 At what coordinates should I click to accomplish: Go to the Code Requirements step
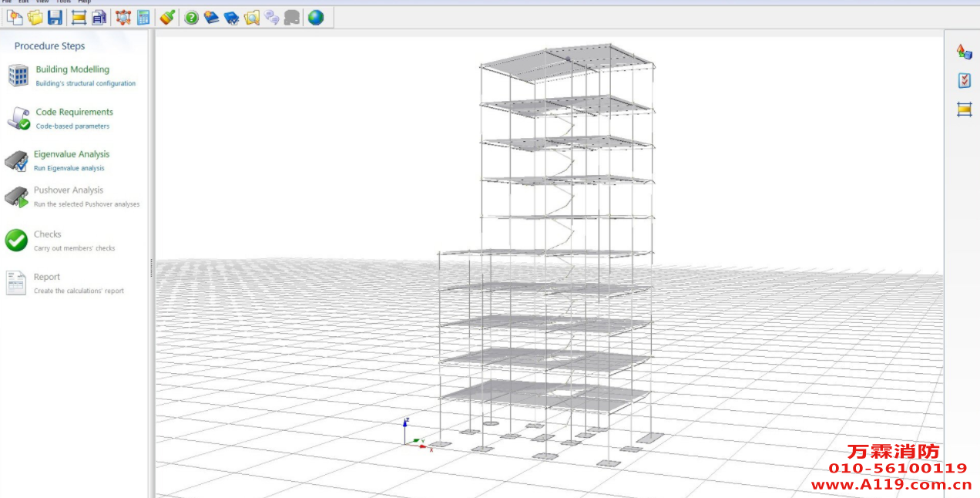[x=74, y=112]
